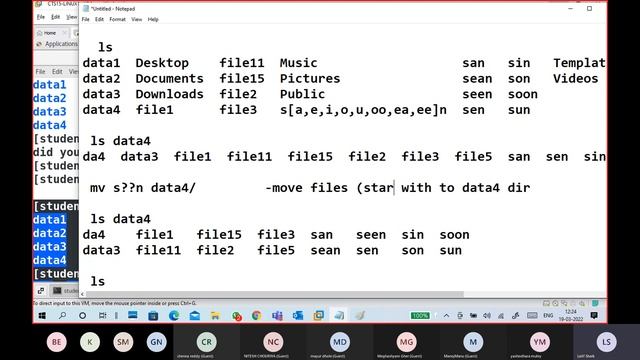The height and width of the screenshot is (360, 640).
Task: Click participant avatar CR
Action: pos(207,342)
